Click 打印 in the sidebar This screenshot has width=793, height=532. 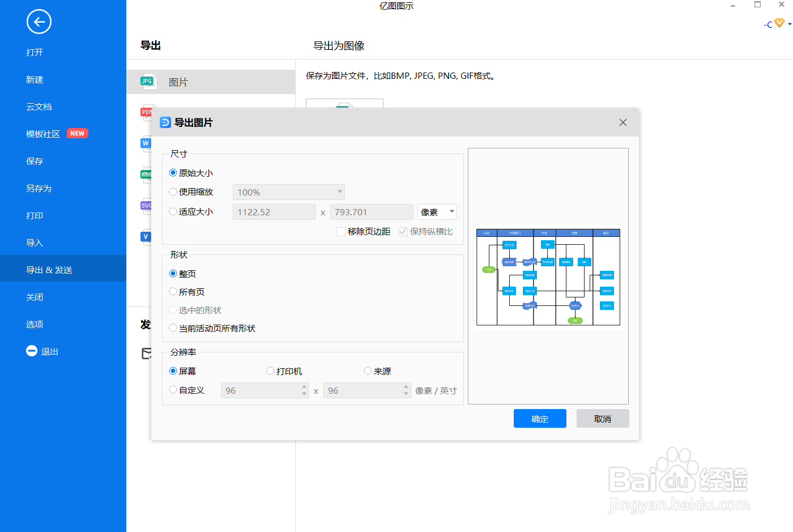(x=35, y=215)
